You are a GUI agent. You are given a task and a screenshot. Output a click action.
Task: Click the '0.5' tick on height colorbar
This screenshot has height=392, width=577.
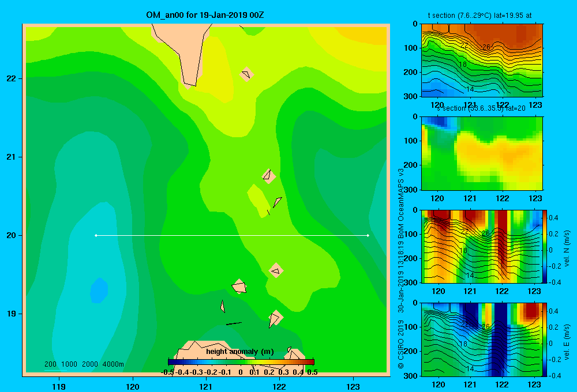click(x=312, y=372)
